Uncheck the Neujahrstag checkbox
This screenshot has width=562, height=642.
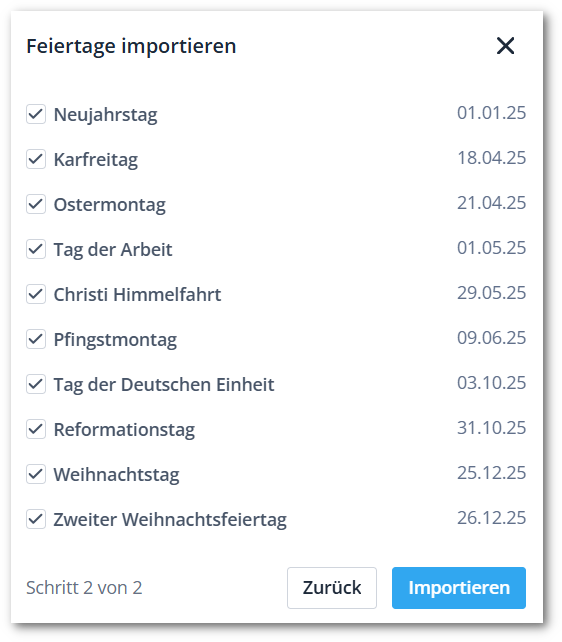point(36,114)
